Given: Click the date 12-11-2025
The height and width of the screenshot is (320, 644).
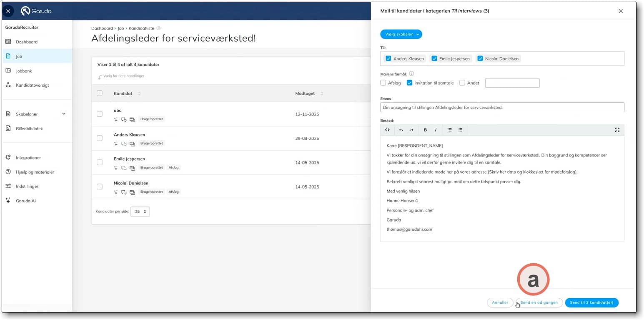Looking at the screenshot, I should click(x=307, y=114).
